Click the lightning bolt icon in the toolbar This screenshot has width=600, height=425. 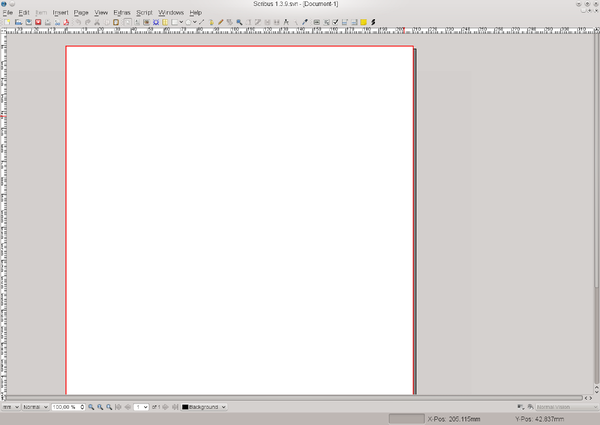[373, 21]
